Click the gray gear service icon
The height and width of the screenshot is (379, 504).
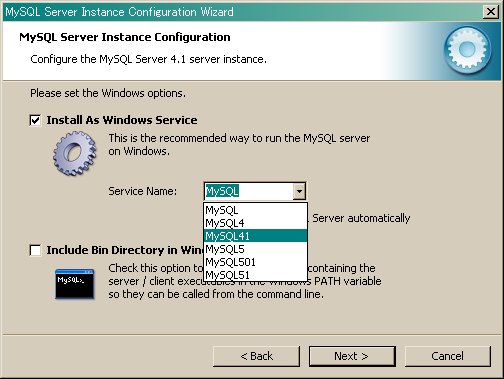pos(75,153)
